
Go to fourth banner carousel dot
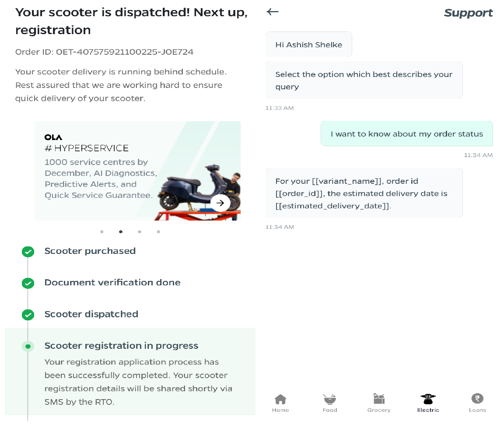pyautogui.click(x=158, y=232)
